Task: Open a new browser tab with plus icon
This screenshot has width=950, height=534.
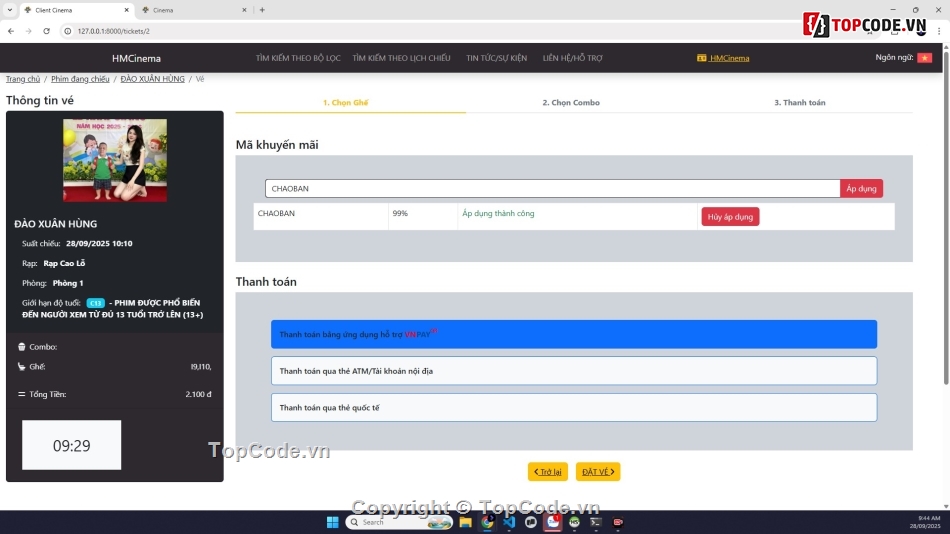Action: pos(262,10)
